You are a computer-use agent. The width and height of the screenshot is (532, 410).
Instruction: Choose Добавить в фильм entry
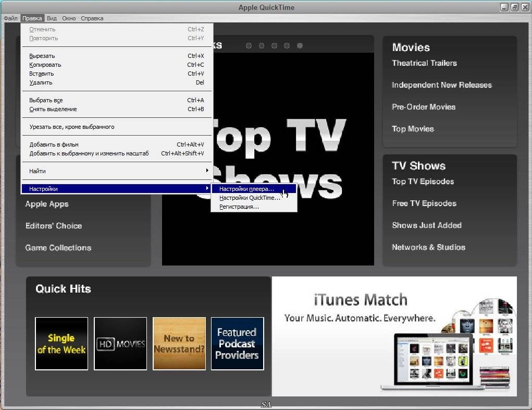coord(117,144)
